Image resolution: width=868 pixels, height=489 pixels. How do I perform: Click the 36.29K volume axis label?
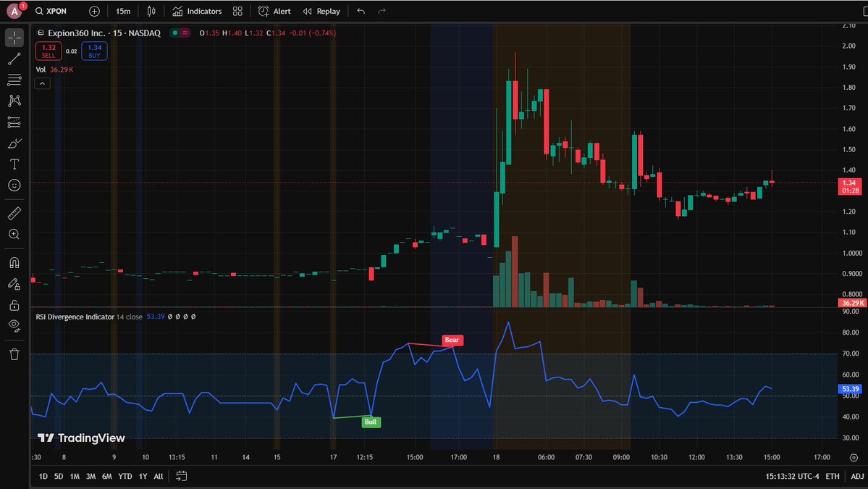(x=851, y=303)
